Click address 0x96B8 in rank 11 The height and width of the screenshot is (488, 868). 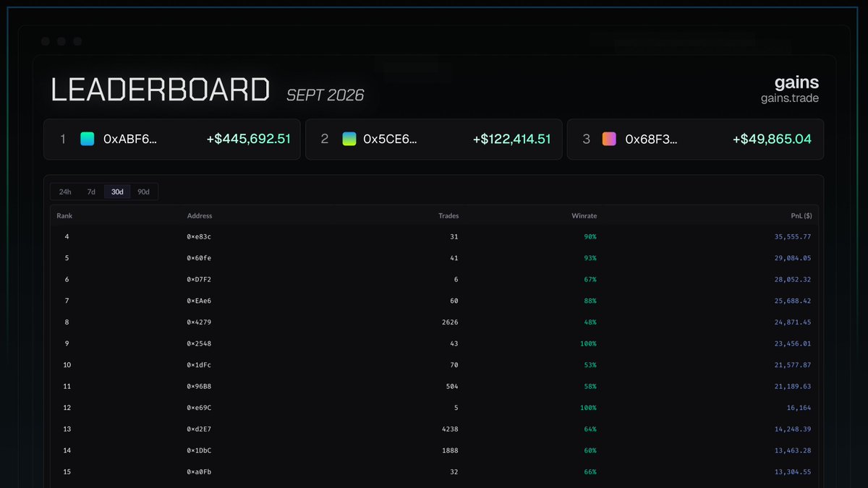pos(199,387)
